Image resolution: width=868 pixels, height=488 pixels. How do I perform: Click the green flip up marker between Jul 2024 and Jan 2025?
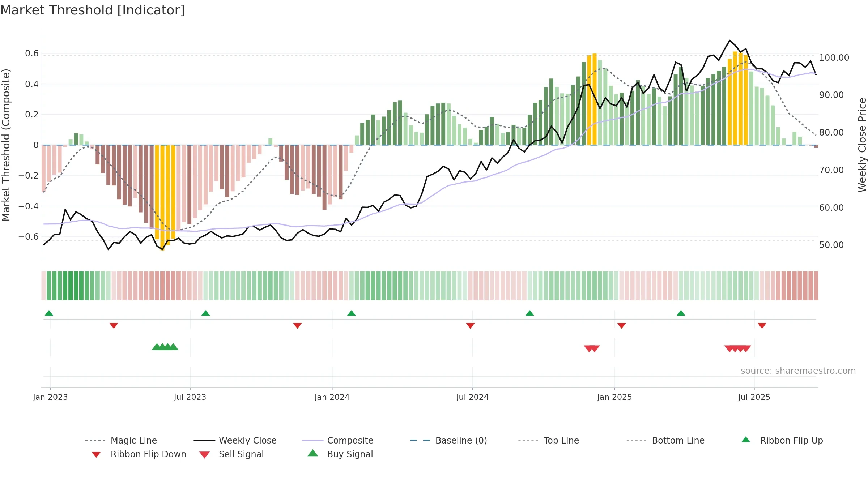[529, 313]
